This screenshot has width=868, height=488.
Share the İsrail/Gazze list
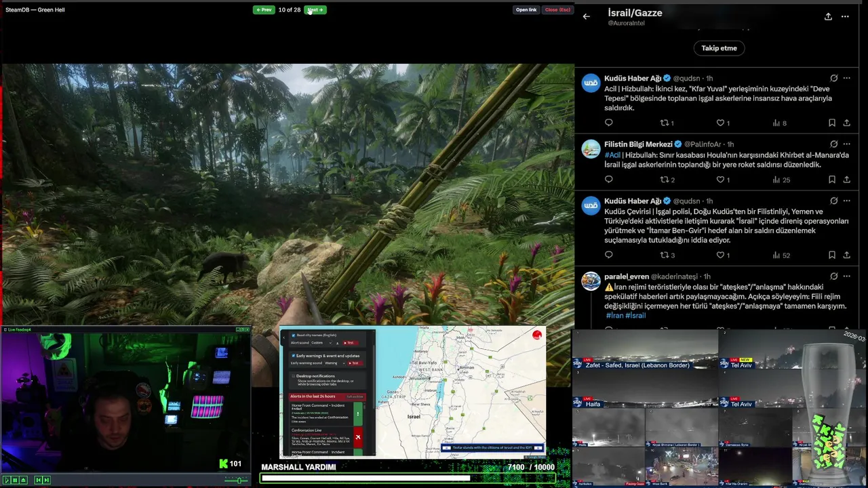828,16
